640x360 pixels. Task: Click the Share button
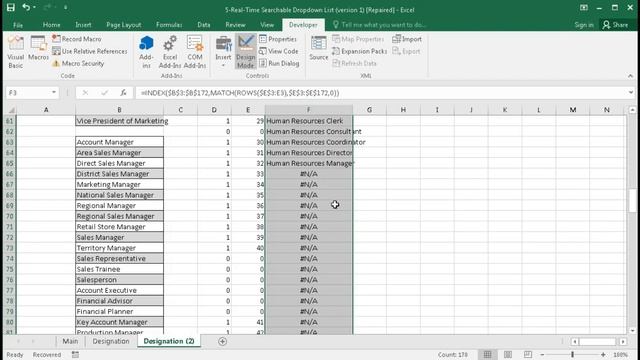pos(616,25)
